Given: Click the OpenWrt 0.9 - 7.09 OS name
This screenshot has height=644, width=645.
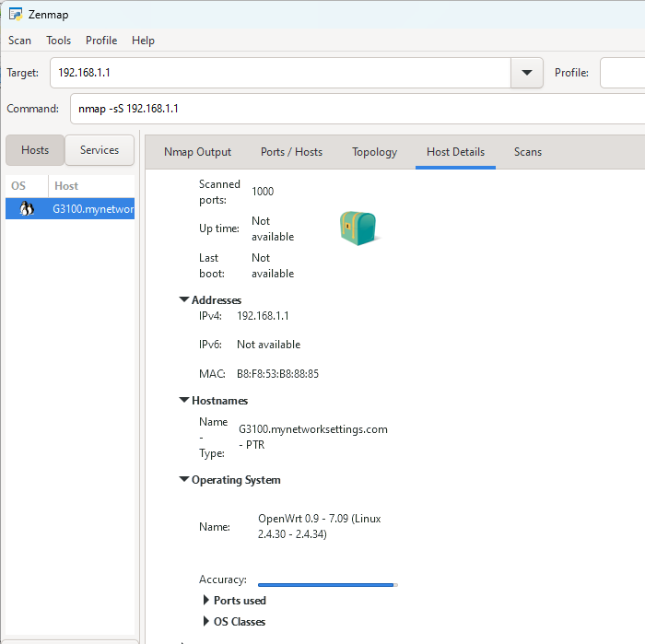Looking at the screenshot, I should [319, 526].
